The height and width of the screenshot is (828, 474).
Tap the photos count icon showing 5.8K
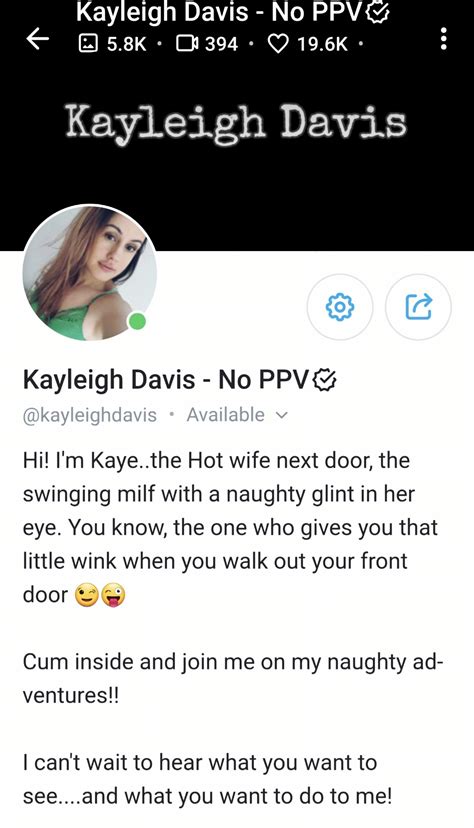(x=87, y=43)
